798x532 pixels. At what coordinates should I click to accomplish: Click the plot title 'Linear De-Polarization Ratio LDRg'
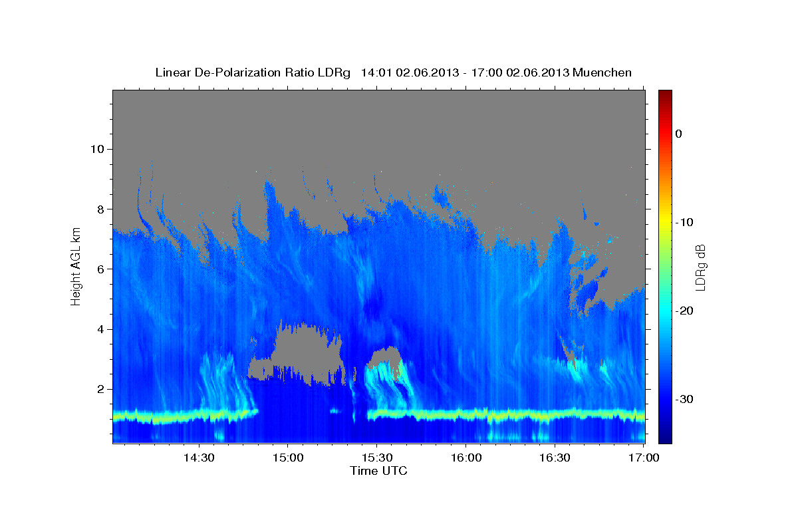(x=252, y=72)
